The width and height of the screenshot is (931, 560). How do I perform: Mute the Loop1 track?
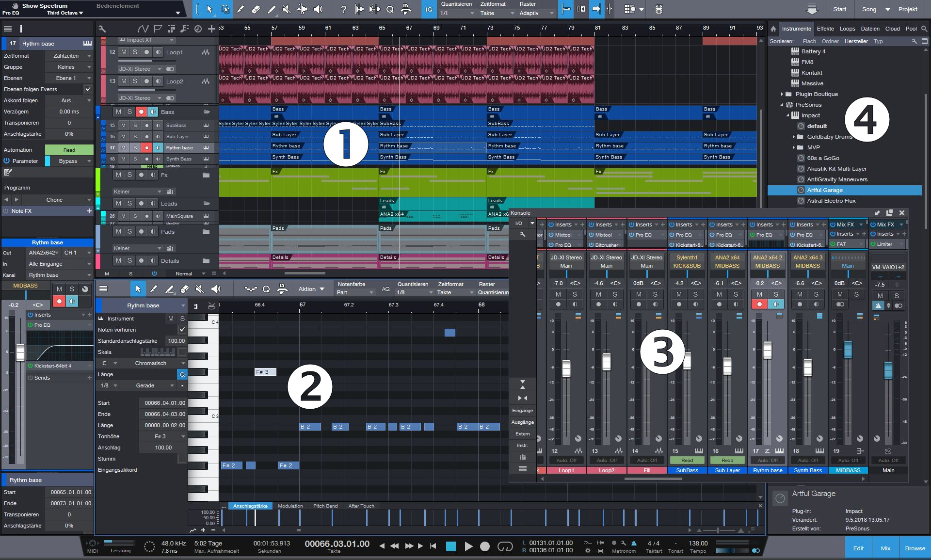click(124, 52)
